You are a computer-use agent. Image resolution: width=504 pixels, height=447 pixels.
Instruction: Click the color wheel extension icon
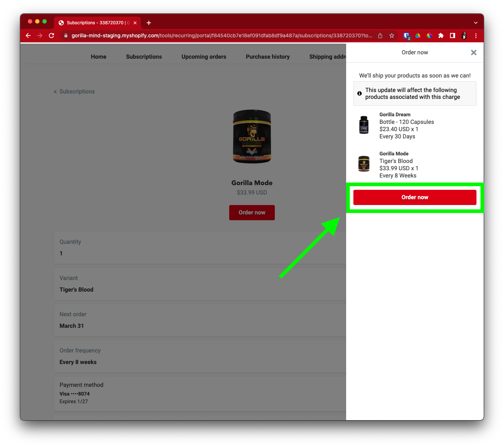[x=429, y=35]
